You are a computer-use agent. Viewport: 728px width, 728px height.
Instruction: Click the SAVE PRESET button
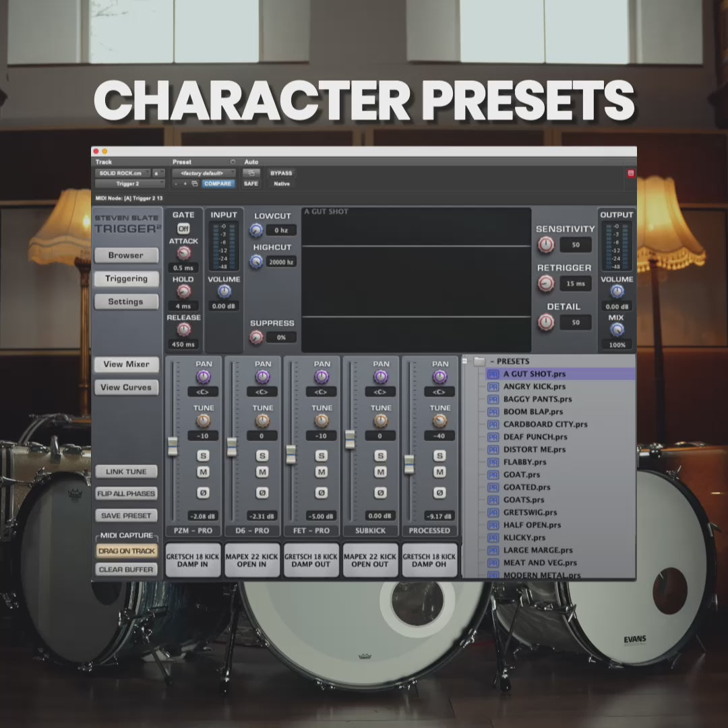pos(126,516)
